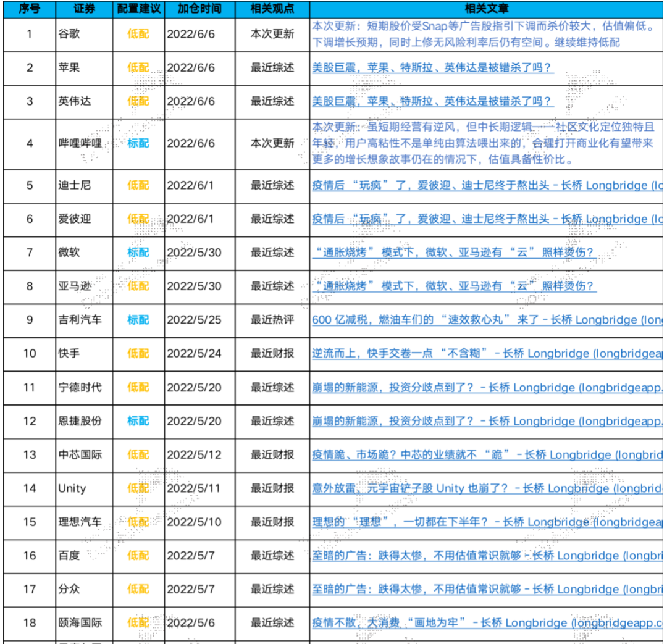The width and height of the screenshot is (667, 644).
Task: Open the 分众 row advertising article link
Action: [x=487, y=589]
